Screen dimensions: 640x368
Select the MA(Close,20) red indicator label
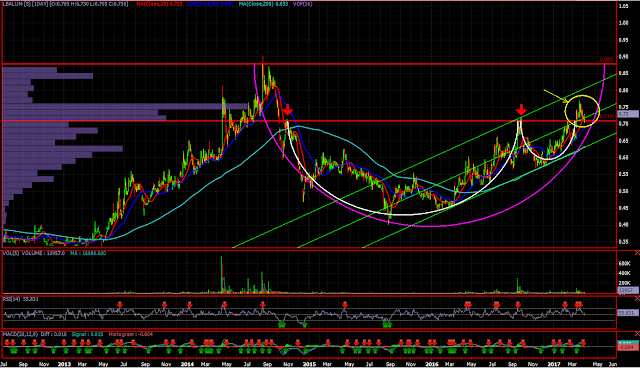(159, 4)
